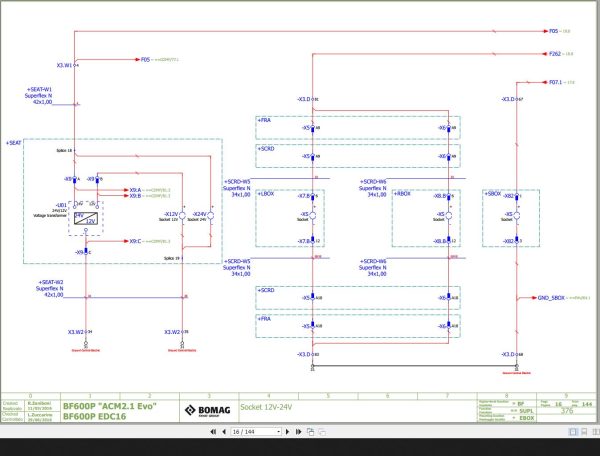Select the X3.W1 connector label
Screen dimensions: 600x456
(64, 65)
